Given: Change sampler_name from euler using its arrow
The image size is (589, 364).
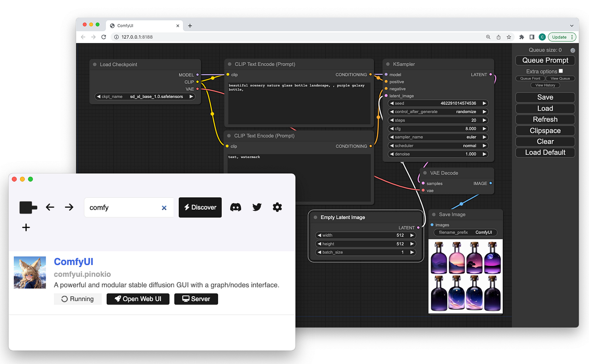Looking at the screenshot, I should pos(485,137).
